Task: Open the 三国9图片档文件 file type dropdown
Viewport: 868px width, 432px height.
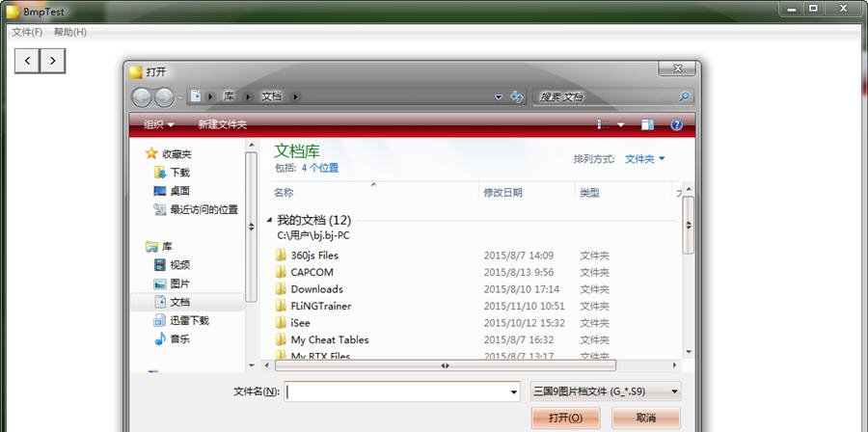Action: [x=606, y=391]
